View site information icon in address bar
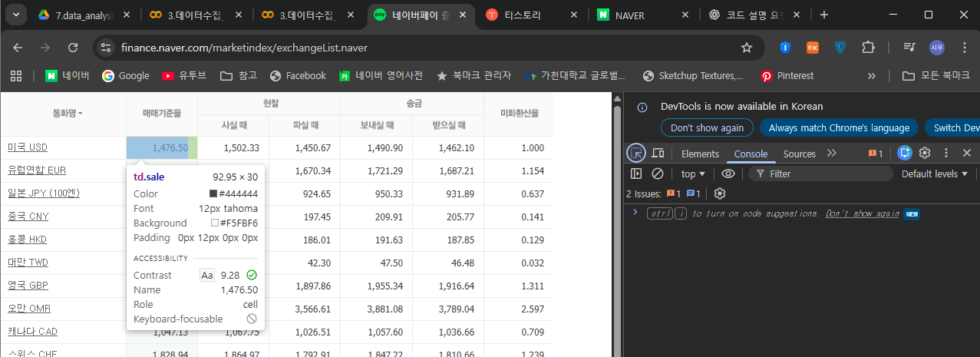Screen dimensions: 980x357 (x=107, y=48)
